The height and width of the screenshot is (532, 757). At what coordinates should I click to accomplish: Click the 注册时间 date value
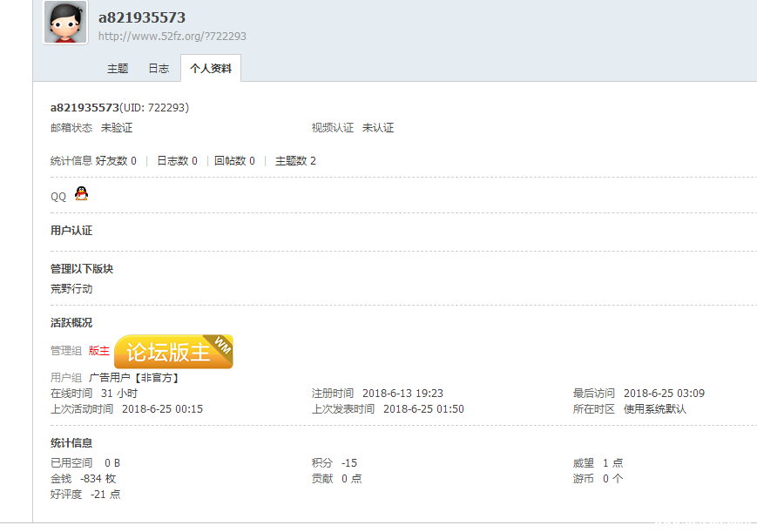tap(402, 394)
